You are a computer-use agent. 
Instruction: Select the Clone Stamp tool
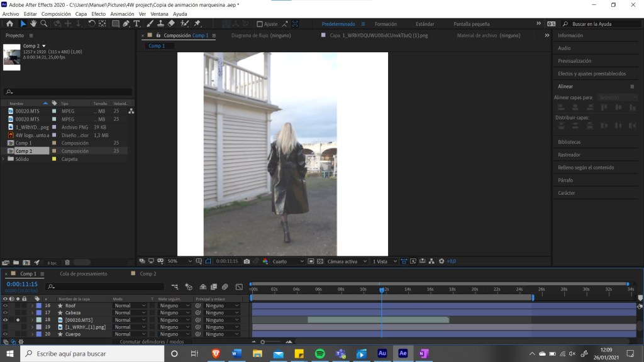pos(162,24)
